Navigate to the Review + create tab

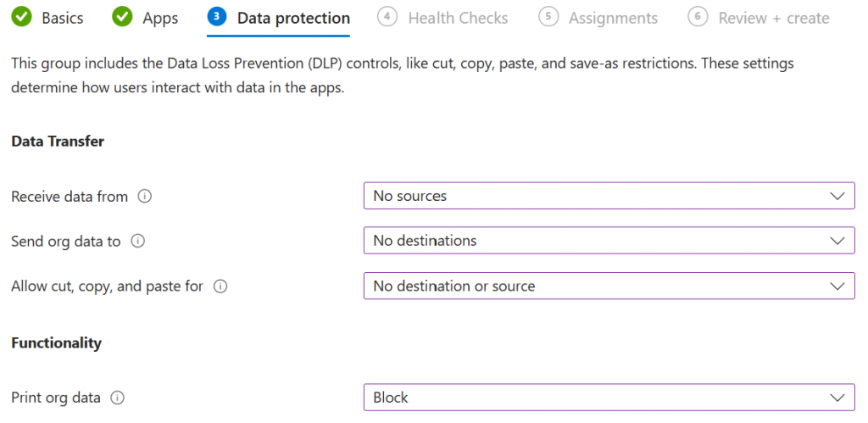[x=774, y=18]
